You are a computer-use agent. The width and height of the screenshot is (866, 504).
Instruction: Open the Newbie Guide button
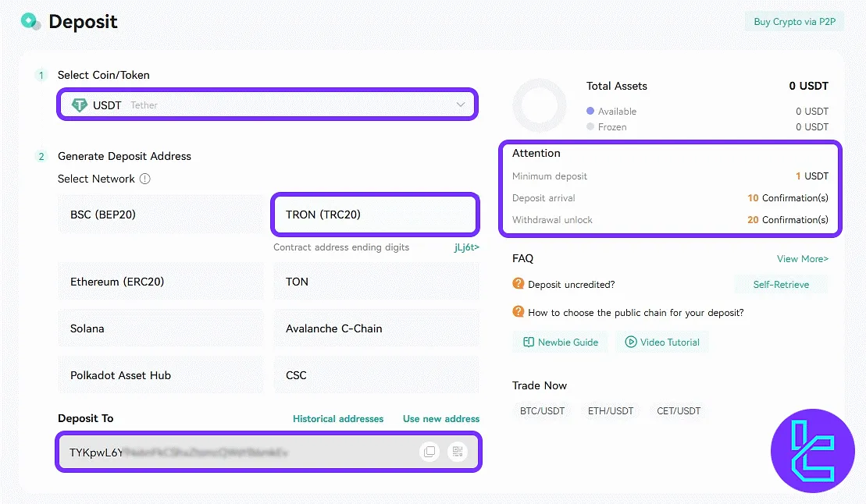(560, 343)
